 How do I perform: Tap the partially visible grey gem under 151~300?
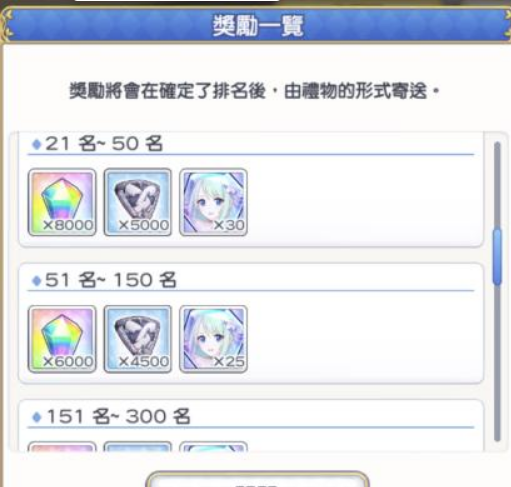tap(138, 447)
